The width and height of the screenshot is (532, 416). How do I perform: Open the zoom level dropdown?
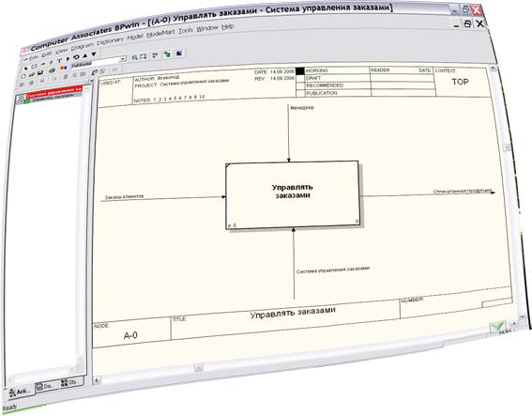[x=123, y=59]
